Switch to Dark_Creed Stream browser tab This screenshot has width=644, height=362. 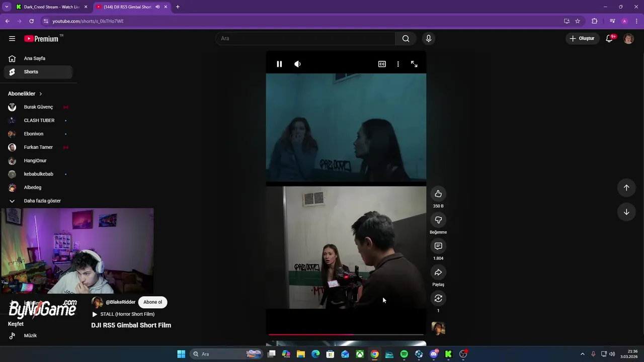pos(51,7)
